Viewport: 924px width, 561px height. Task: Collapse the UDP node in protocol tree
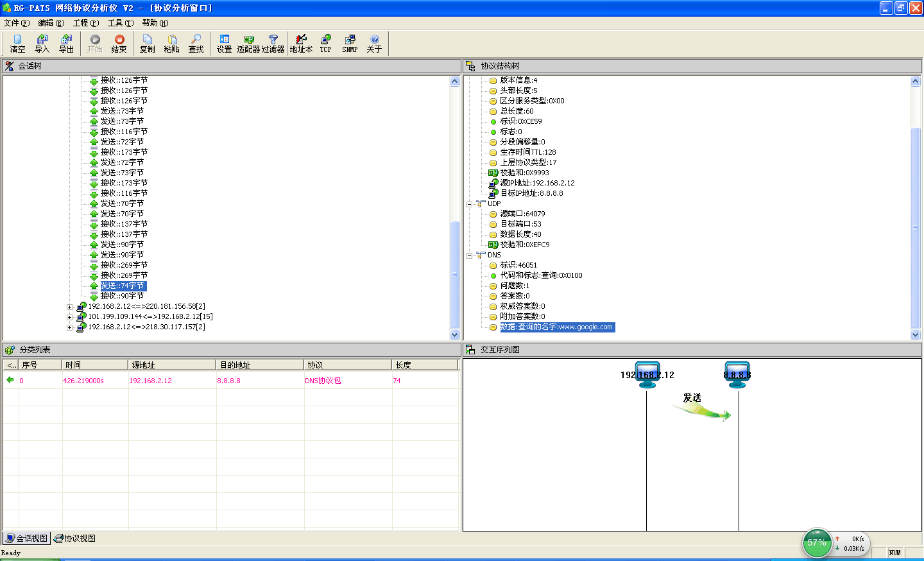(x=469, y=204)
